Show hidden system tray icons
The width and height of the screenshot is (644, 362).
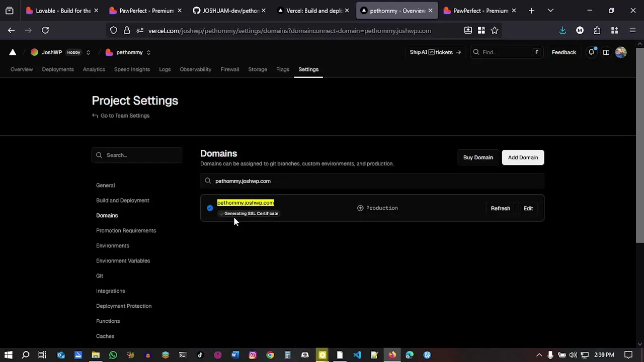click(x=539, y=355)
